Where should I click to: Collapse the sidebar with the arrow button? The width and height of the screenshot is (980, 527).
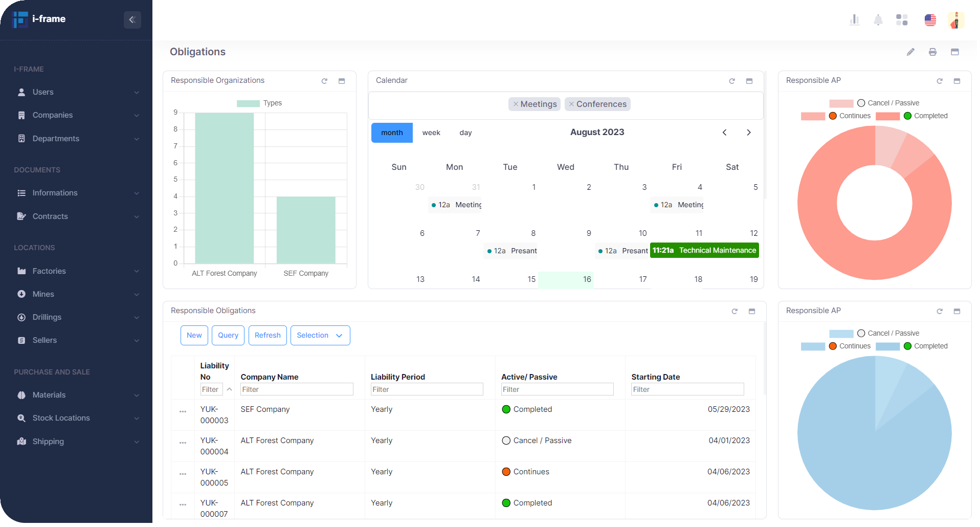132,19
